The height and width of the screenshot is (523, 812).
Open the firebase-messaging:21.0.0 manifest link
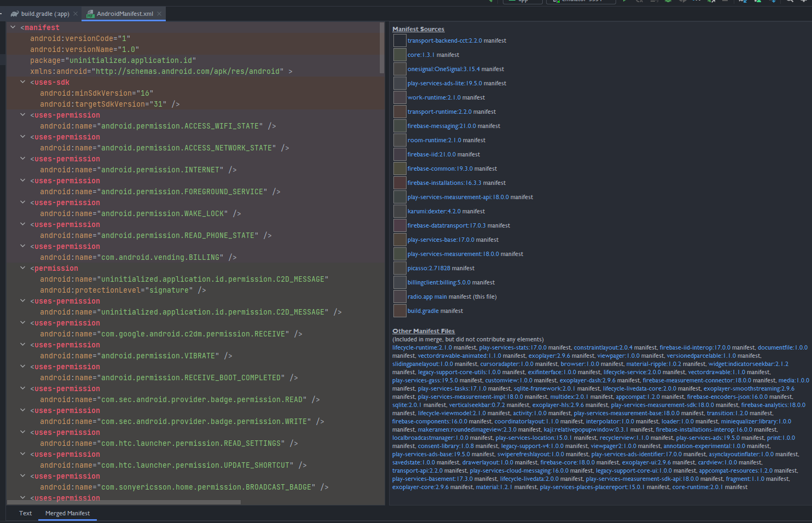pos(442,126)
